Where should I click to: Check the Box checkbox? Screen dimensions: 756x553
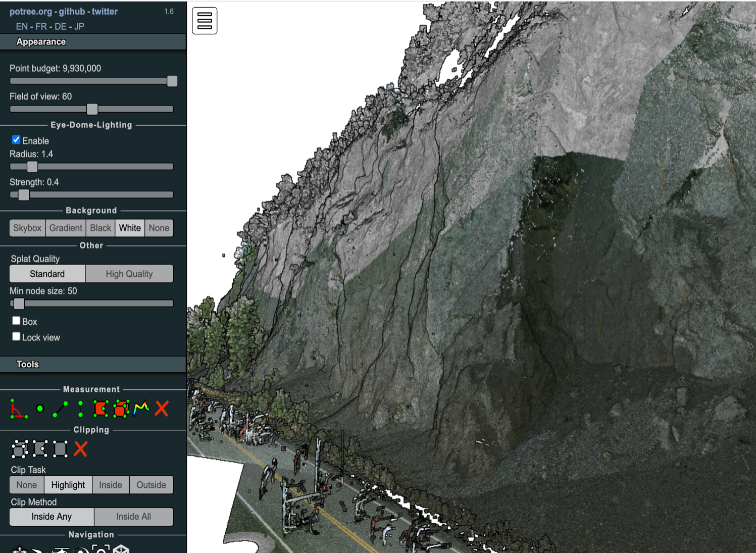click(16, 321)
